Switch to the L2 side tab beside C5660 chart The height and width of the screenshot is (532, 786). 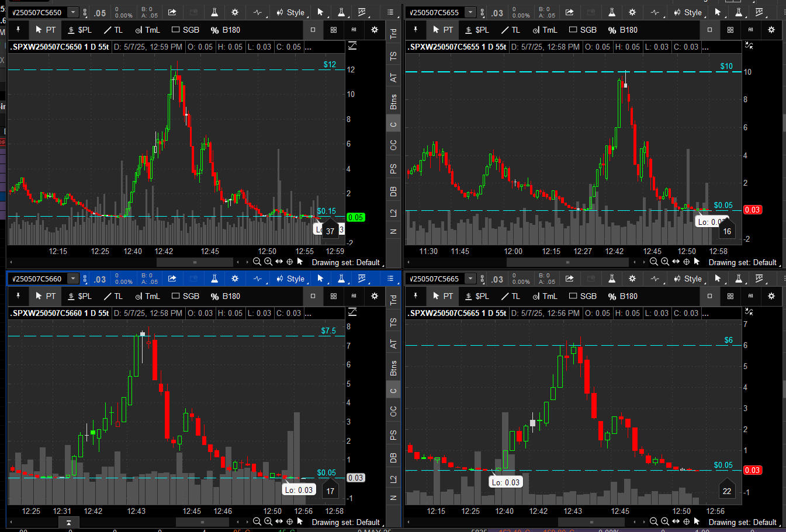tap(393, 479)
